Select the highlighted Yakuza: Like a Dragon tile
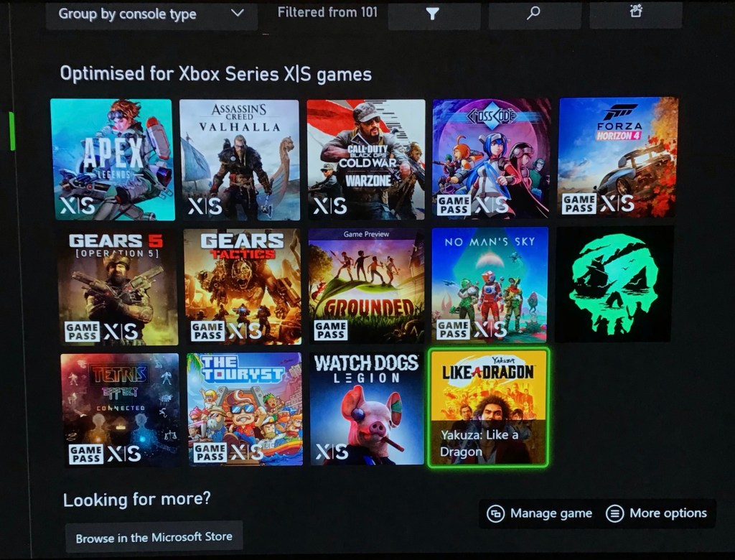Viewport: 735px width, 560px height. tap(488, 408)
